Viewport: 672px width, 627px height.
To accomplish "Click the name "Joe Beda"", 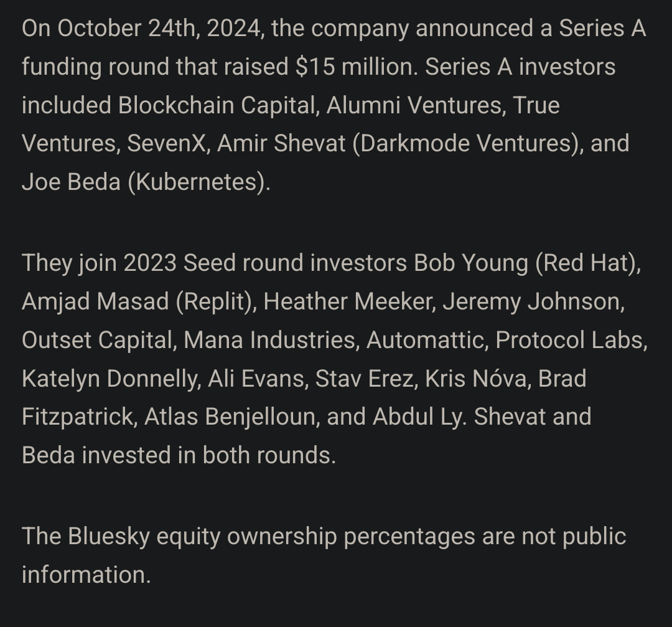I will pos(68,182).
